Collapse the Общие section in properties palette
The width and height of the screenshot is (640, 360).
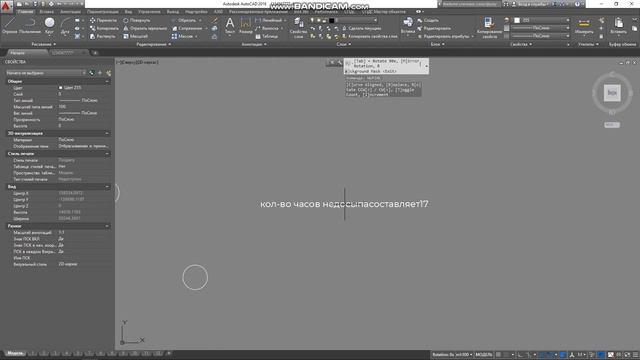click(x=107, y=81)
